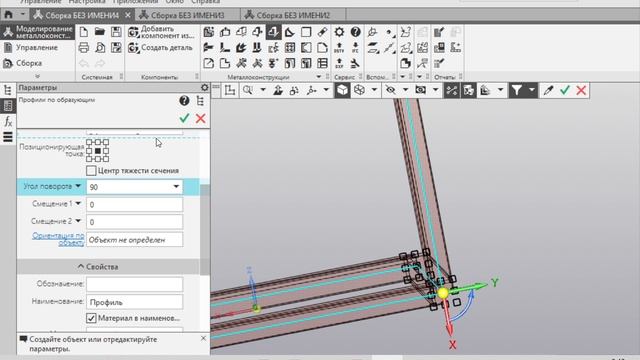Open the Угол поворота value dropdown
The height and width of the screenshot is (360, 640).
176,187
